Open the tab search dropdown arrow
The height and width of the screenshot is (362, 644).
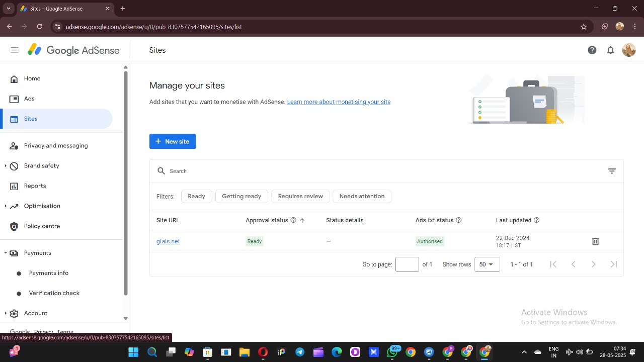9,9
